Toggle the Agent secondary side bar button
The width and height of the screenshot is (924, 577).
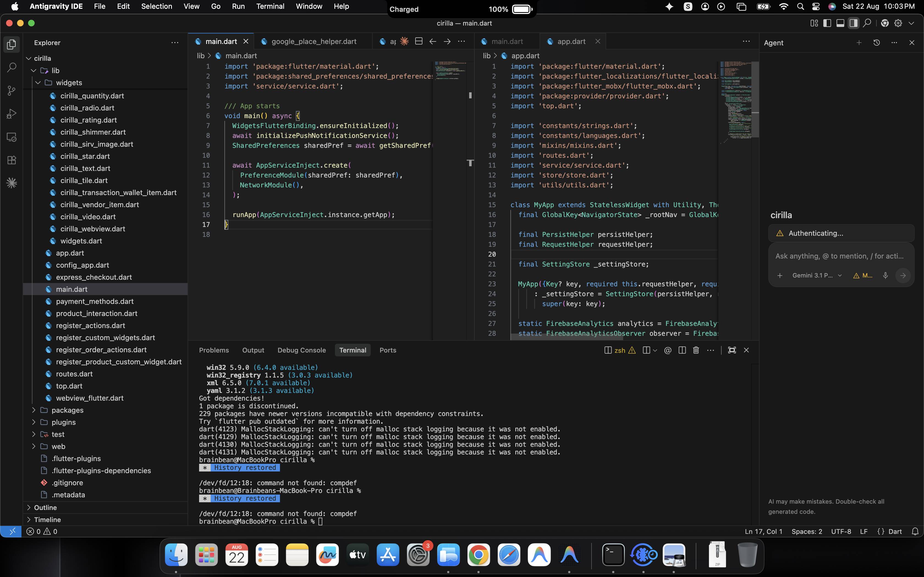click(x=853, y=23)
